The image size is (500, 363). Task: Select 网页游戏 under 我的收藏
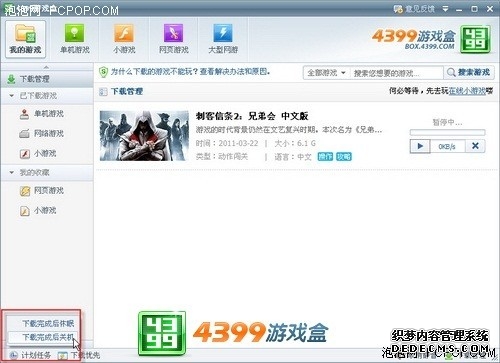click(x=42, y=191)
